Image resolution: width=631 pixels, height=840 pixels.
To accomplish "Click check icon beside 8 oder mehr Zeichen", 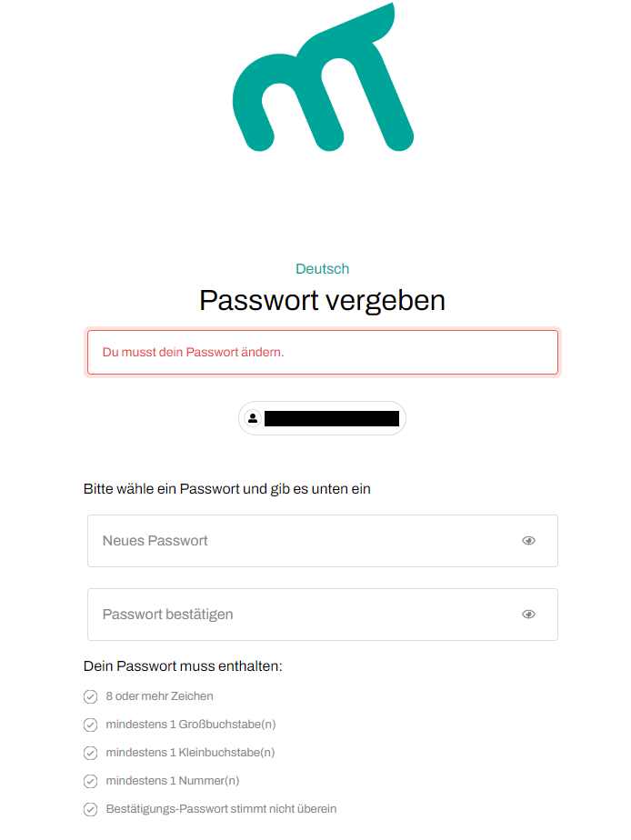I will coord(90,697).
